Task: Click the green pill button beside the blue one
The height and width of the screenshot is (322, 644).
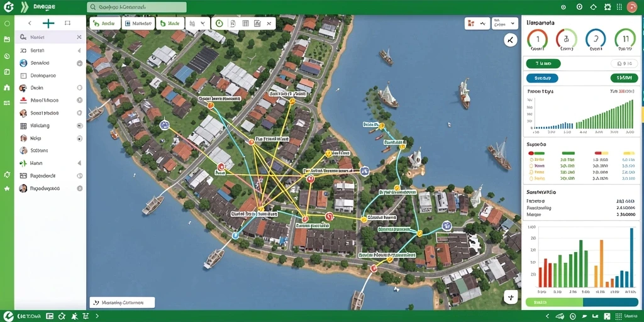Action: click(625, 77)
